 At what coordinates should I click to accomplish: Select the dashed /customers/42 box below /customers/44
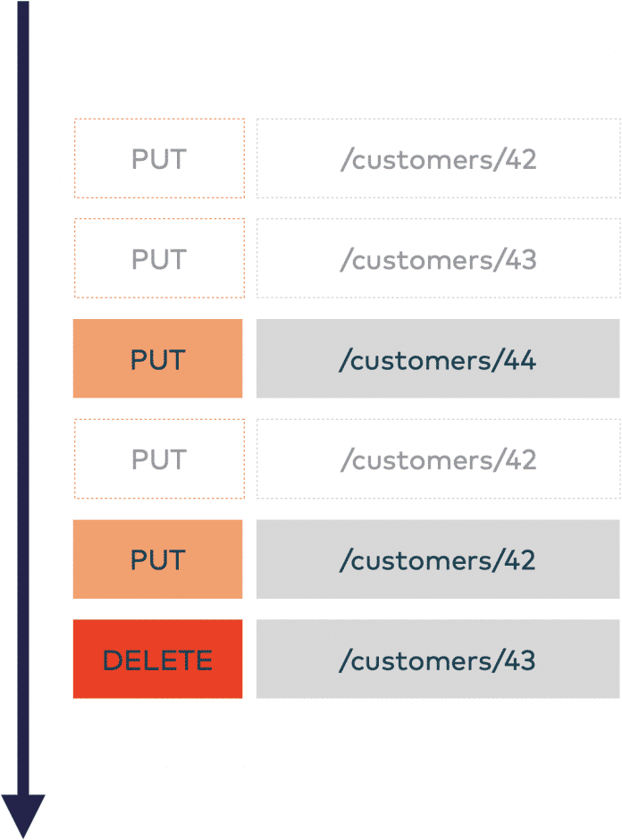point(438,458)
